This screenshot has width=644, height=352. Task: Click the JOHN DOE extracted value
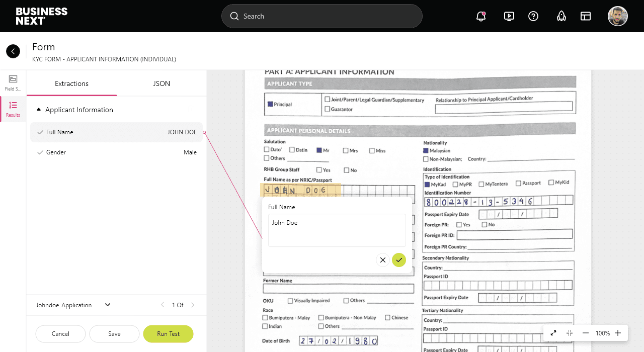[182, 132]
